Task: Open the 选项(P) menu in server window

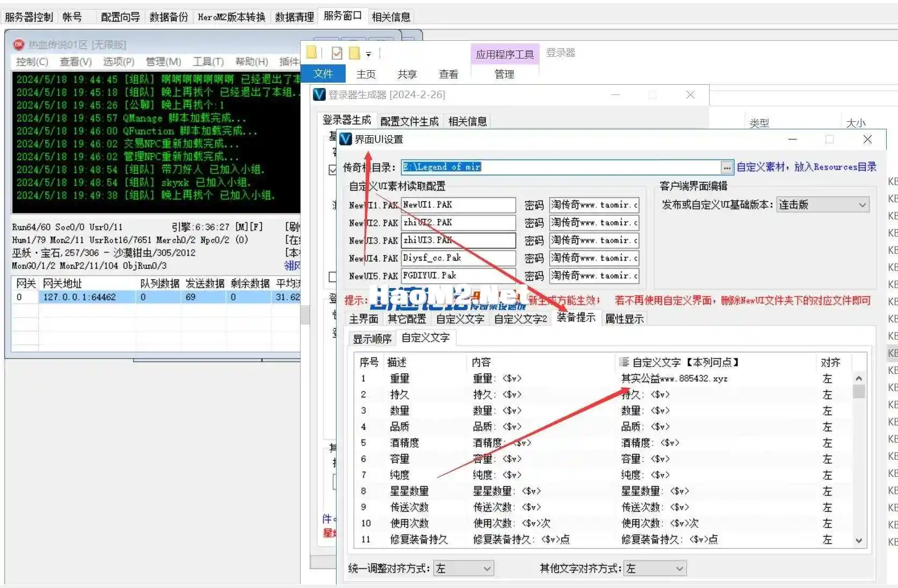Action: 119,62
